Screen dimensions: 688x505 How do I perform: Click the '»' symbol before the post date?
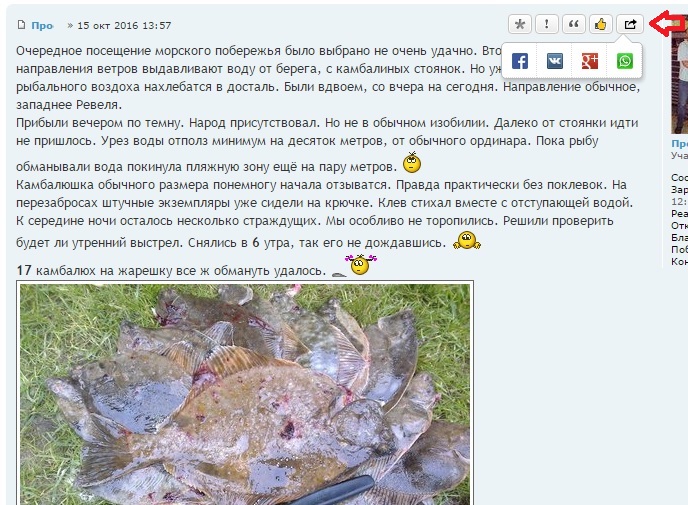pyautogui.click(x=70, y=25)
